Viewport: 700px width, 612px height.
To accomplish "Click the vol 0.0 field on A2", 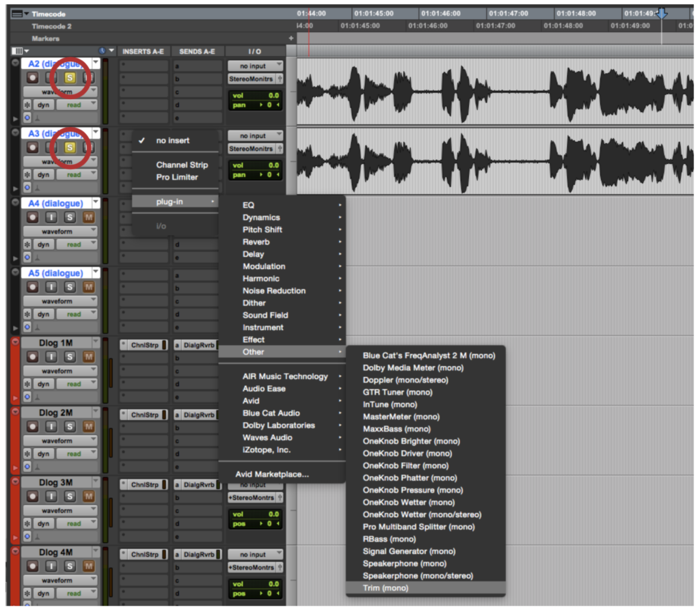I will click(x=256, y=96).
